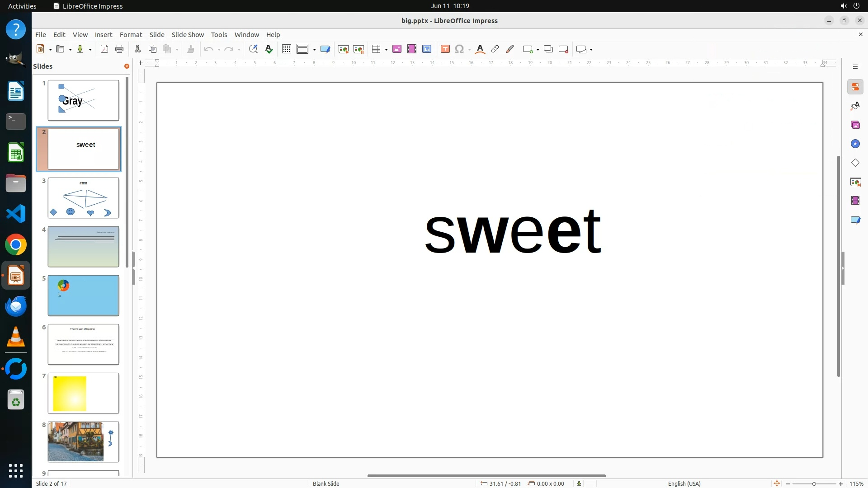Click the zoom slider in status bar

814,483
